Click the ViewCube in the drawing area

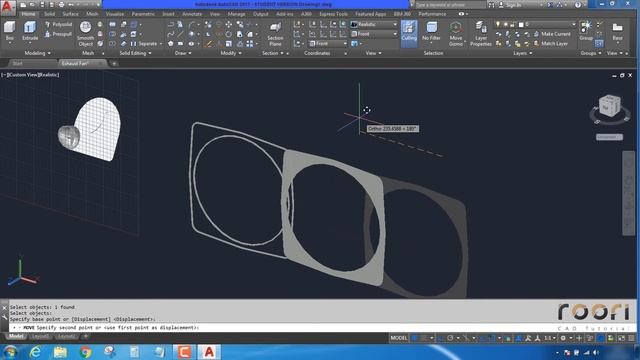pos(609,107)
